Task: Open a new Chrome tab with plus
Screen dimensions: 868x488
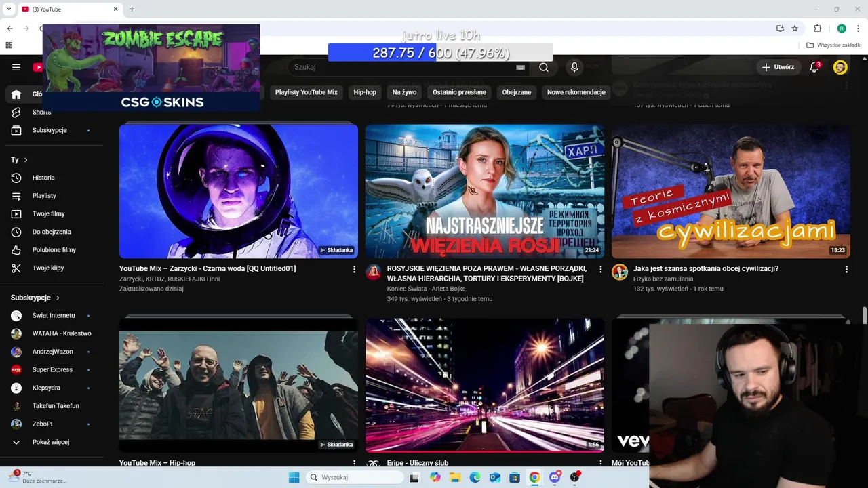Action: (x=132, y=9)
